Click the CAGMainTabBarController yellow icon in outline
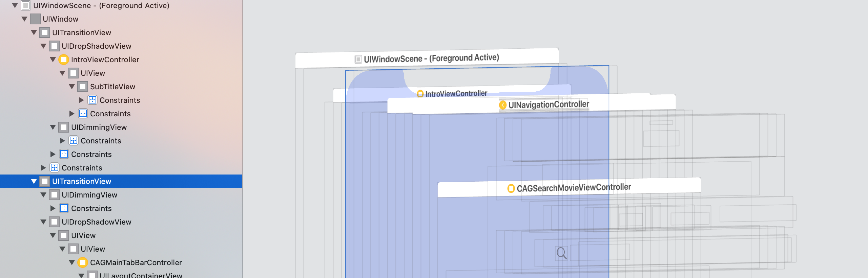868x278 pixels. pos(83,262)
